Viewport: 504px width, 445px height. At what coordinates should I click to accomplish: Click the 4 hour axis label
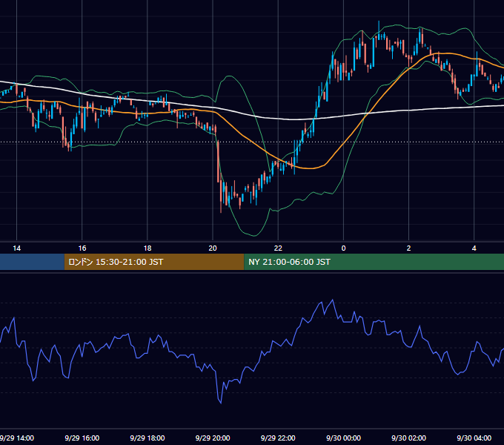pyautogui.click(x=474, y=248)
